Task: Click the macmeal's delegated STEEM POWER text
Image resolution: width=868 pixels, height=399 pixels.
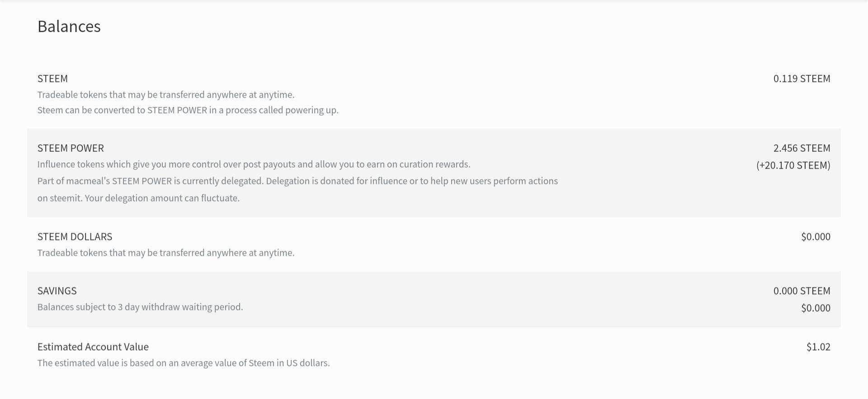Action: tap(297, 181)
